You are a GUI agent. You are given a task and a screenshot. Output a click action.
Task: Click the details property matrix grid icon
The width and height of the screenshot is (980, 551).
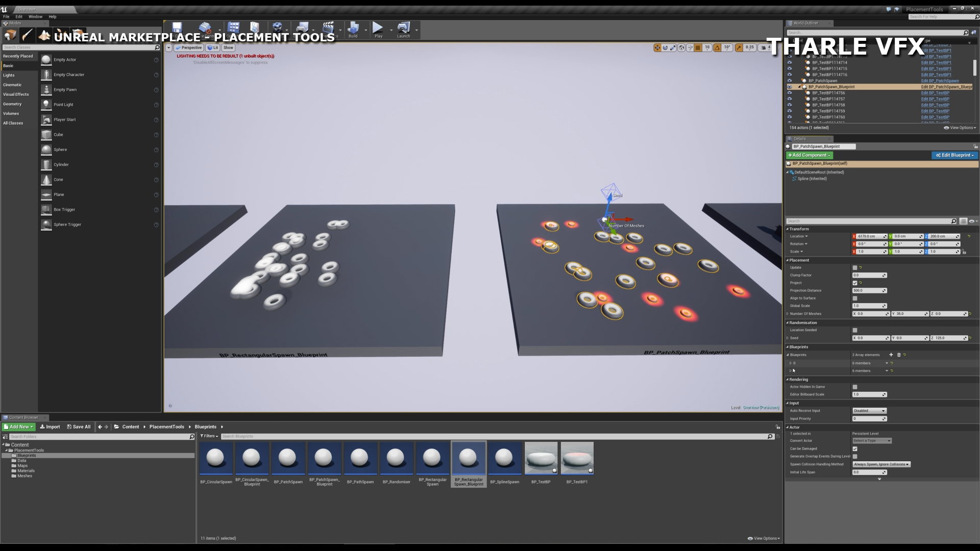pos(963,221)
